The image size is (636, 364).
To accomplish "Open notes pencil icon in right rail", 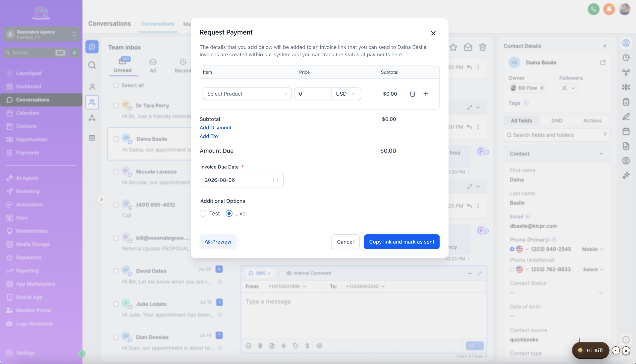I will (626, 116).
